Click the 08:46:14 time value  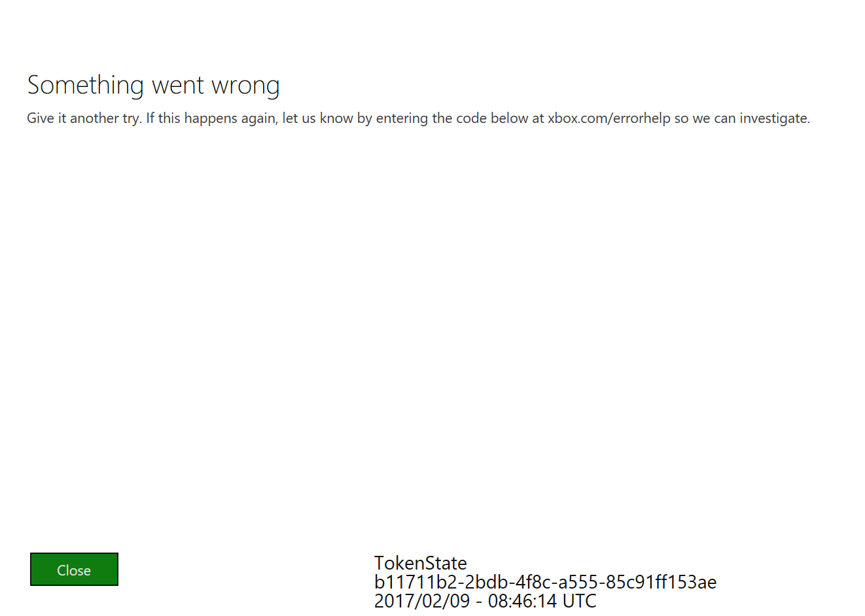coord(523,601)
